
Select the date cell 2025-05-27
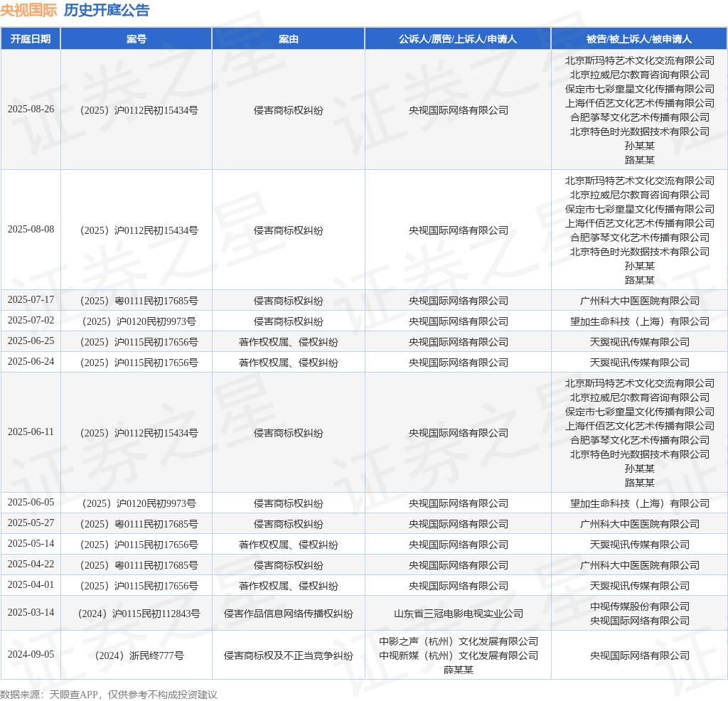[31, 523]
